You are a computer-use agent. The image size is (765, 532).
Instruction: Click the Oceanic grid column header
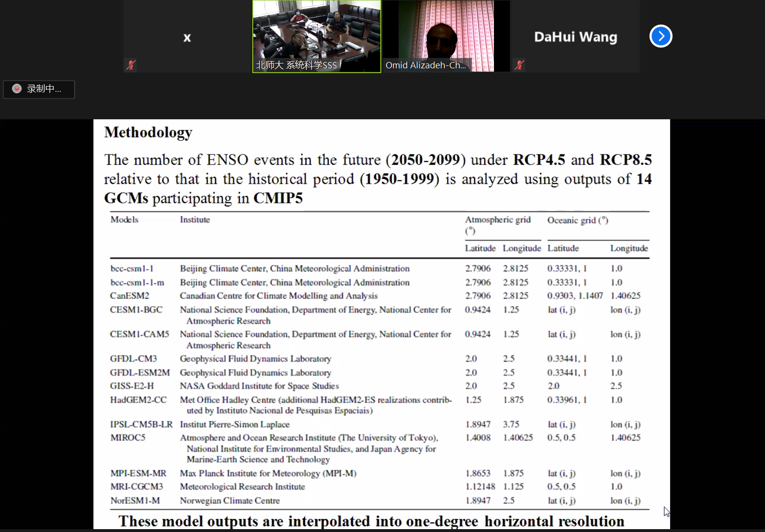click(577, 220)
